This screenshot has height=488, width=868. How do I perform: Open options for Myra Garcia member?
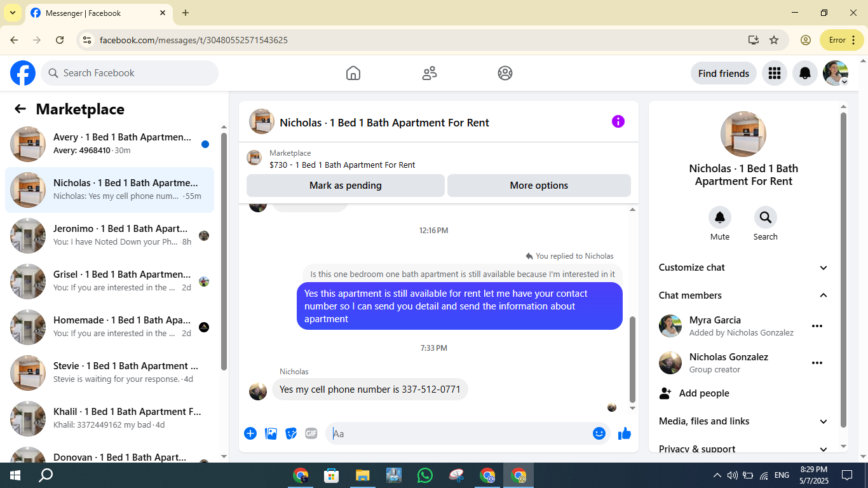(817, 326)
